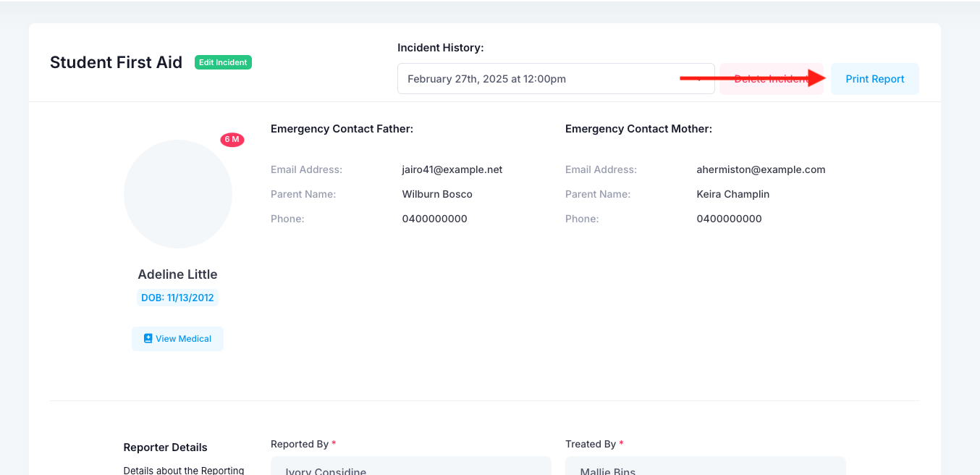Click the medical book icon beside View Medical

(148, 338)
